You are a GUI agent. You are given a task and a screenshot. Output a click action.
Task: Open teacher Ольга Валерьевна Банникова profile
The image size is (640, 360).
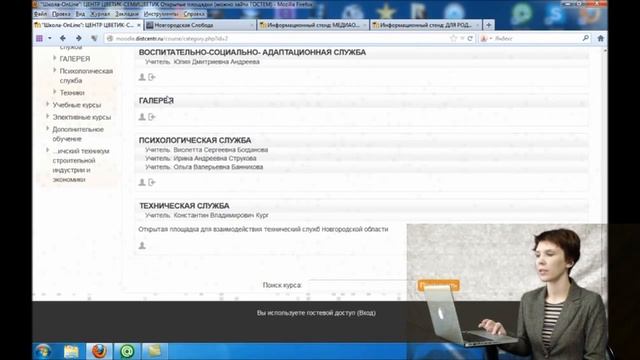(218, 167)
